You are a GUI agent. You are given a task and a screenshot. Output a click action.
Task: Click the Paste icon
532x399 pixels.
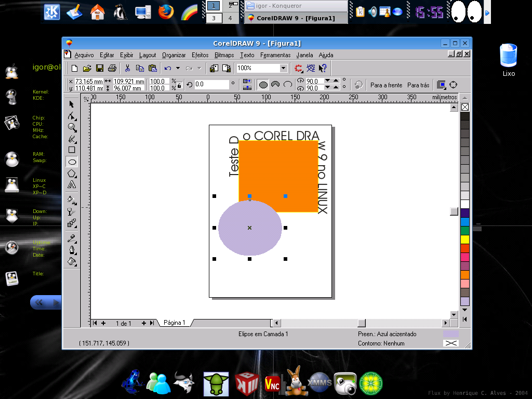tap(152, 68)
